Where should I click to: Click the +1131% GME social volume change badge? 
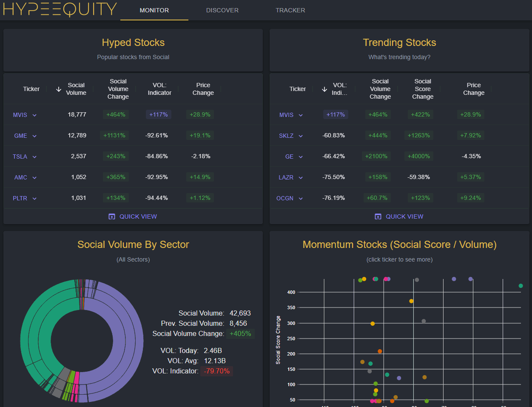pos(115,135)
